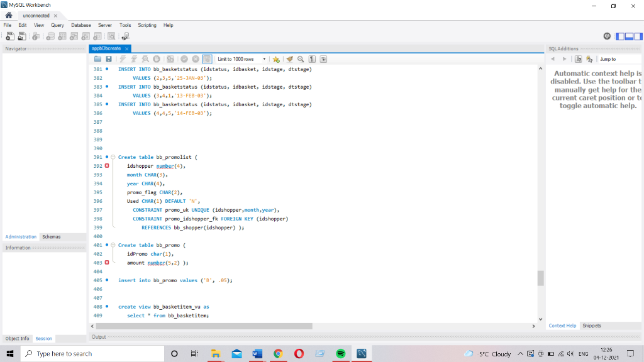
Task: Save the appbDbcreate script
Action: tap(109, 59)
